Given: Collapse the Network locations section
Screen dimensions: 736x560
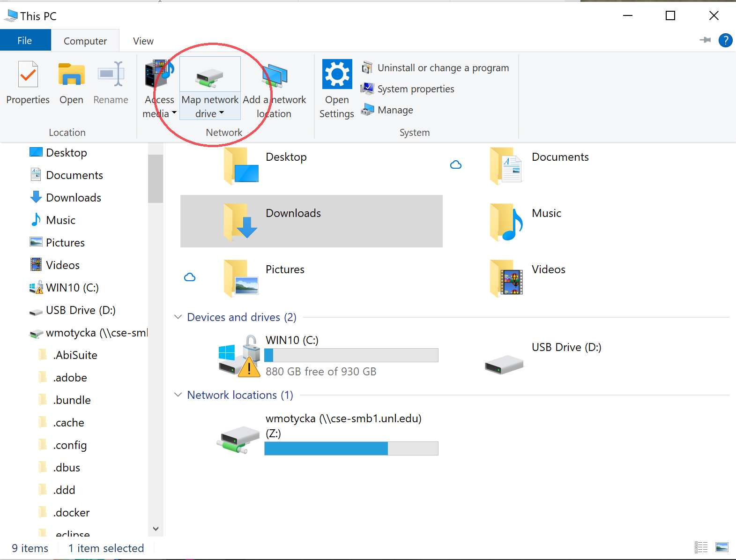Looking at the screenshot, I should coord(178,395).
